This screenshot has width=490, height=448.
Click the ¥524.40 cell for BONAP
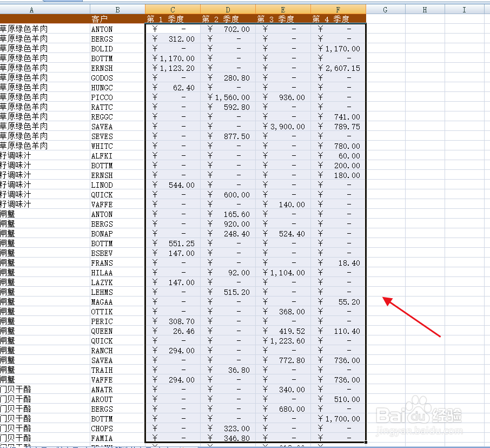[283, 234]
